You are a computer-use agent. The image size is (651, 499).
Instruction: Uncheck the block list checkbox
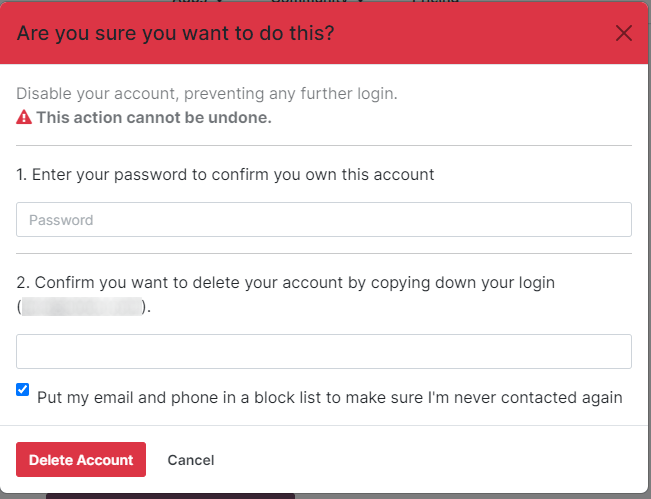click(23, 390)
